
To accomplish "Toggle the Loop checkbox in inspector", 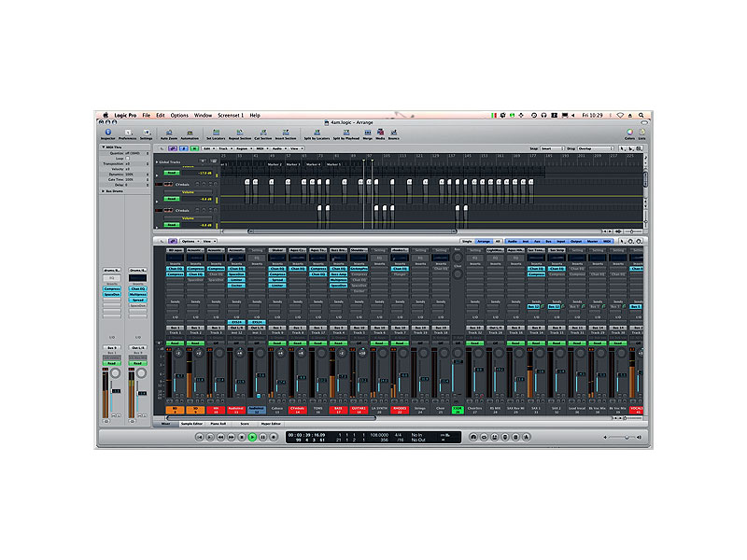I will [x=127, y=158].
